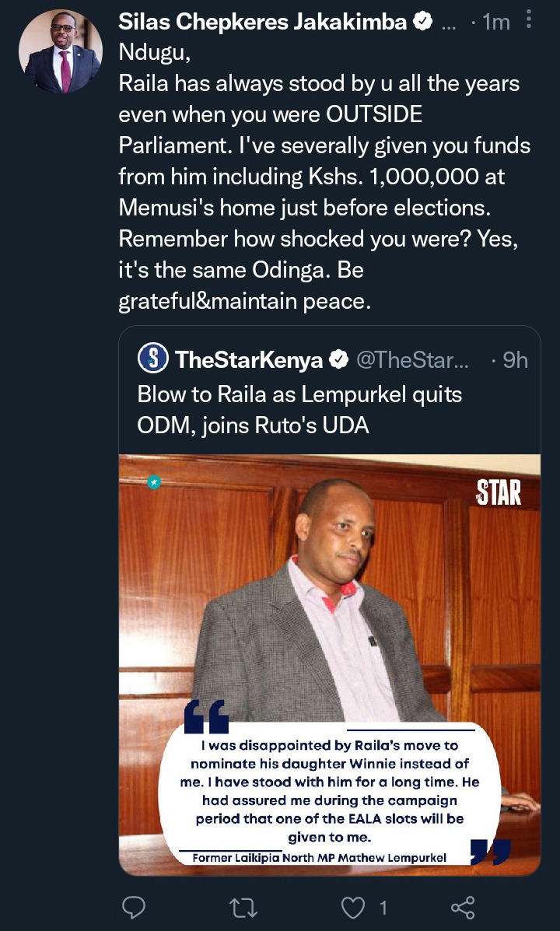The image size is (560, 931).
Task: Open the tweet's three-dot more options menu
Action: pyautogui.click(x=529, y=19)
